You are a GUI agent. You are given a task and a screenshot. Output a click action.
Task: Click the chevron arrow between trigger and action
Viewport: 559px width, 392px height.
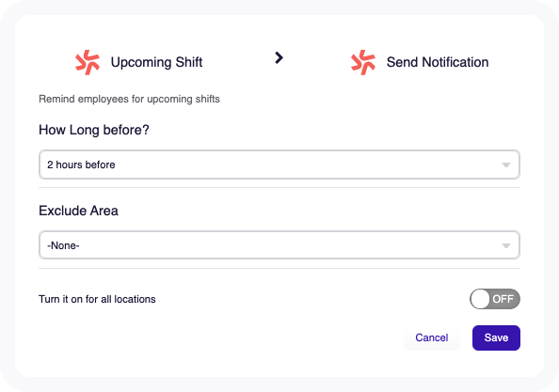click(279, 57)
